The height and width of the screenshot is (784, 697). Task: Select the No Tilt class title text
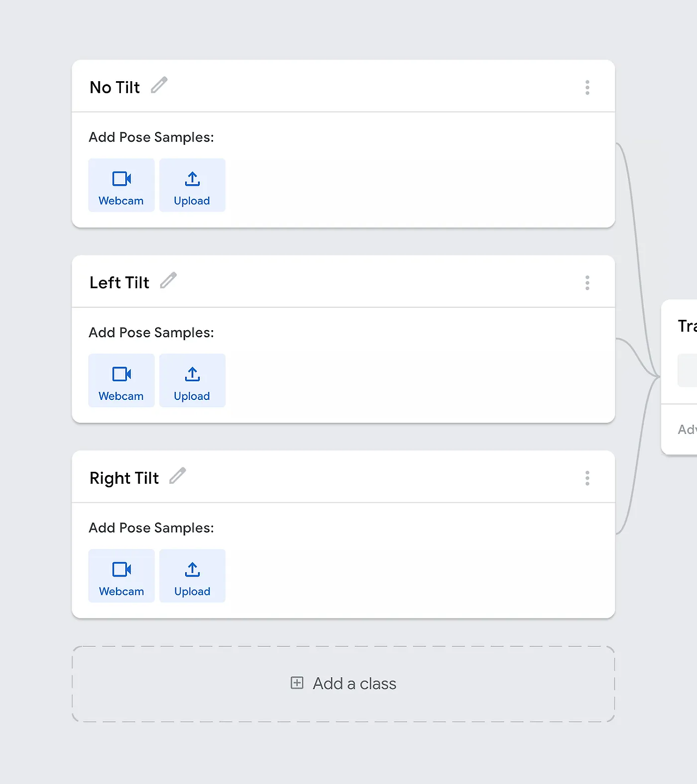115,87
